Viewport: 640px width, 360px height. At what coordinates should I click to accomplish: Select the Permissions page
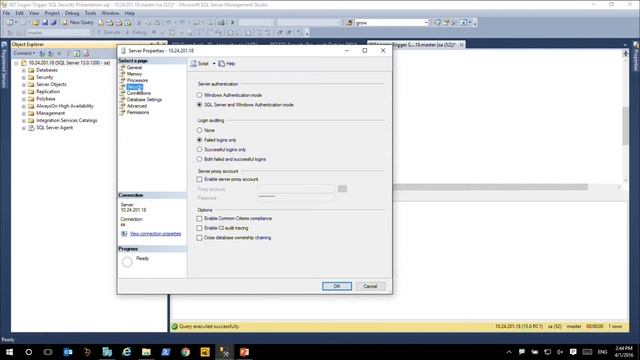pyautogui.click(x=138, y=112)
